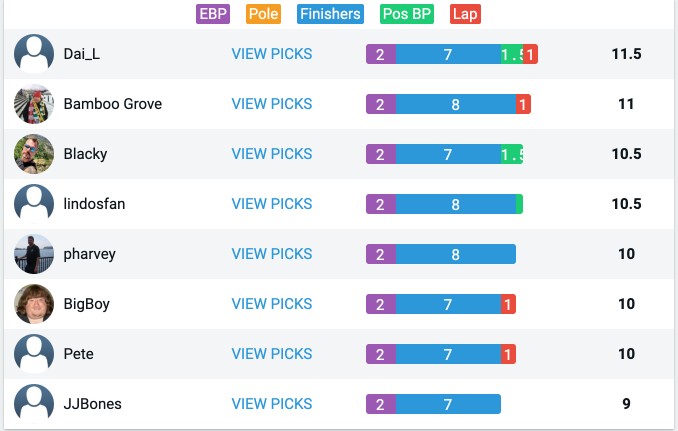Image resolution: width=678 pixels, height=431 pixels.
Task: Open pharvey's VIEW PICKS link
Action: (272, 254)
